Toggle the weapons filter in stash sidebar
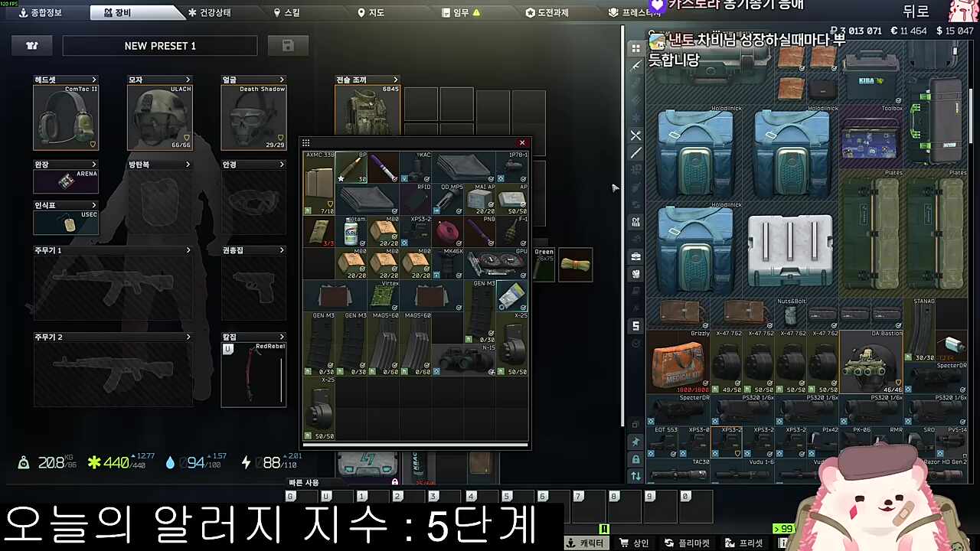The image size is (980, 551). coord(635,66)
